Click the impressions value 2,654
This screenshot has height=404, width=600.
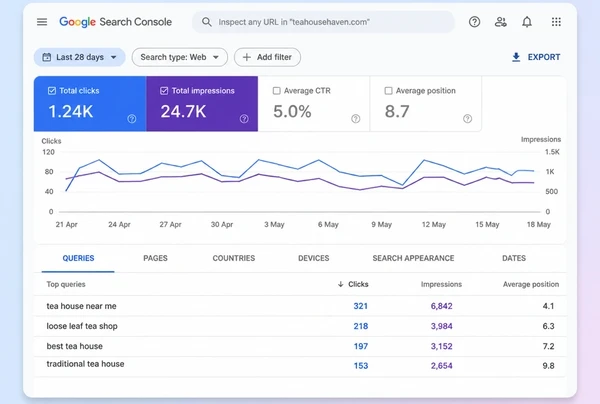pos(442,366)
